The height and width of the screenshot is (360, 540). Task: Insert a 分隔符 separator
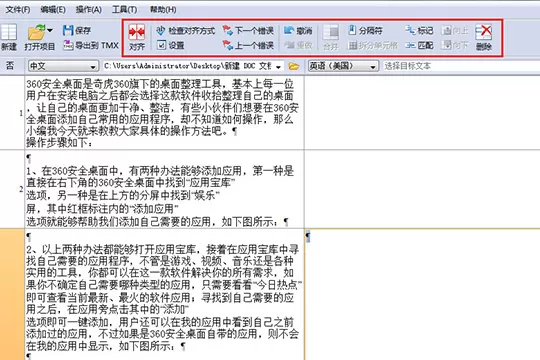click(x=365, y=30)
